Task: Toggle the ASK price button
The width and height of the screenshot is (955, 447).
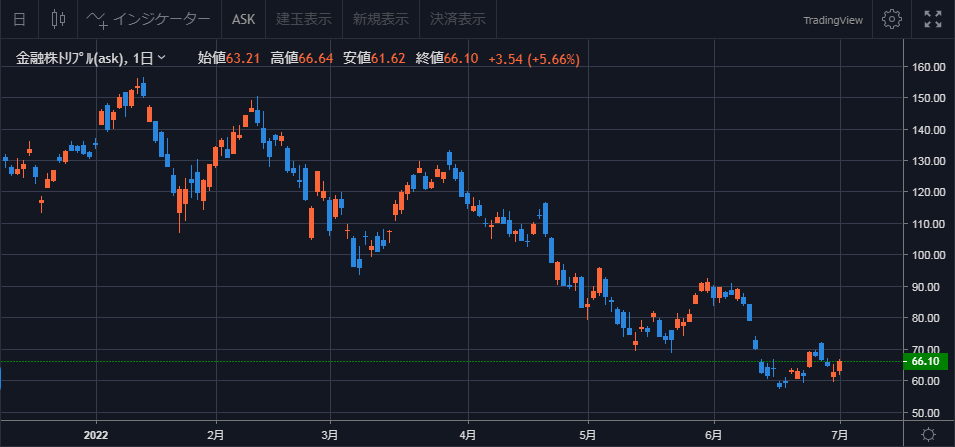Action: coord(244,19)
